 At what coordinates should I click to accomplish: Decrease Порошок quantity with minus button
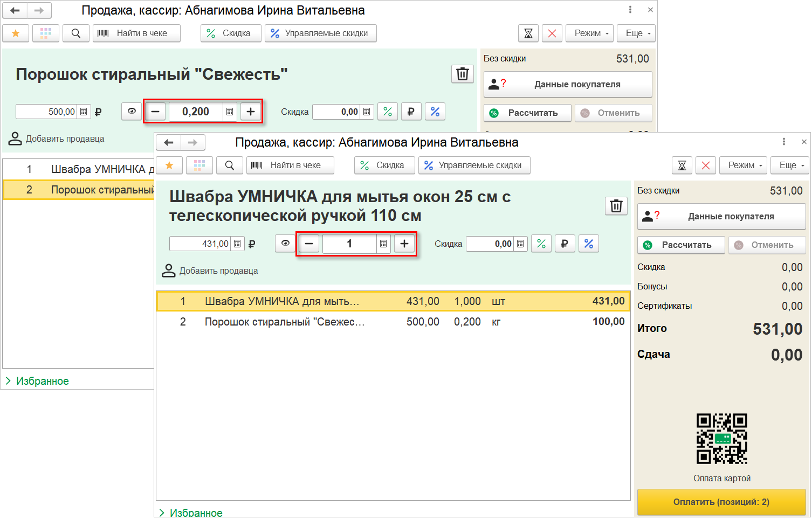tap(155, 112)
